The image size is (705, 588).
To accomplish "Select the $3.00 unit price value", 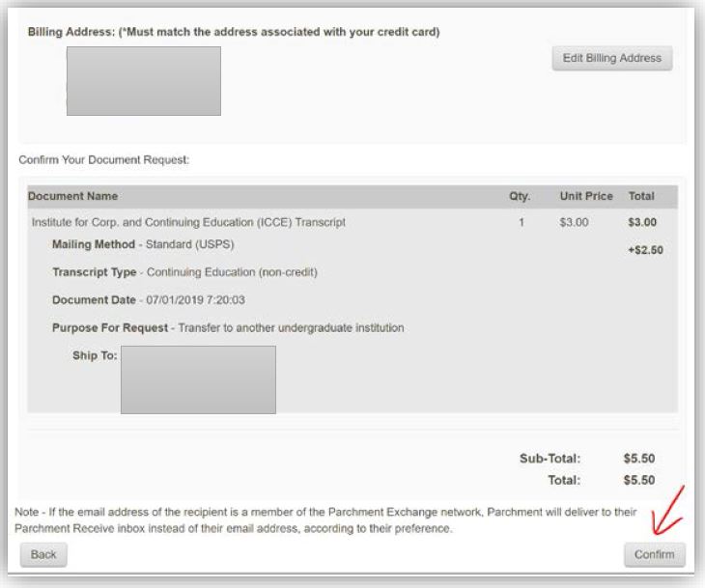I will tap(573, 223).
